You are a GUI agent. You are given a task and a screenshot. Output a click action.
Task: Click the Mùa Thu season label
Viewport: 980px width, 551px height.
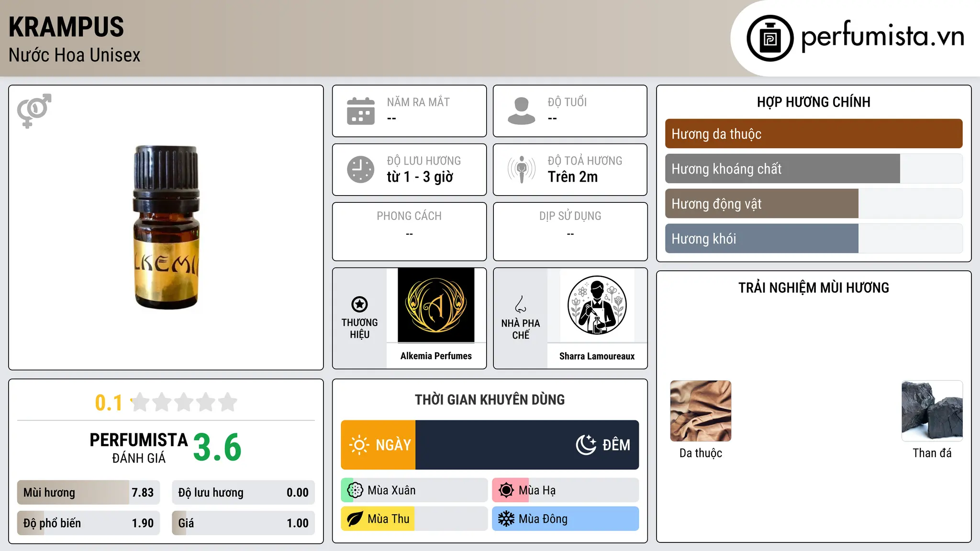tap(389, 519)
